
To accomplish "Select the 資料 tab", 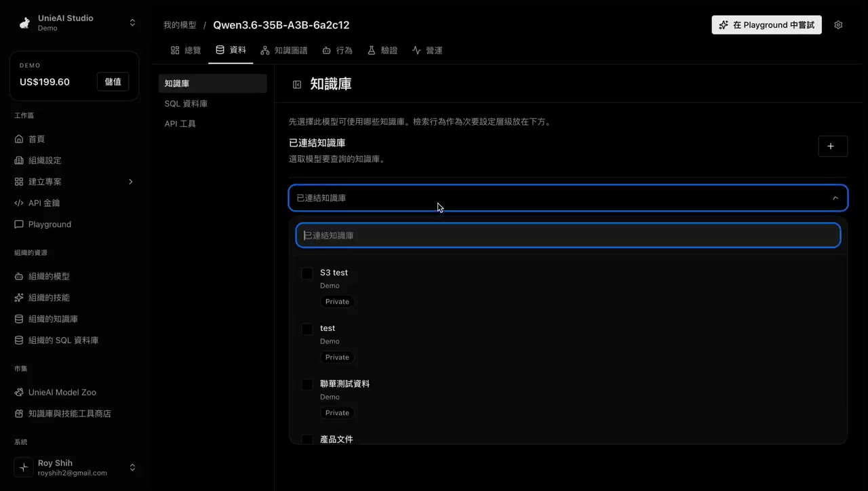I will (231, 50).
